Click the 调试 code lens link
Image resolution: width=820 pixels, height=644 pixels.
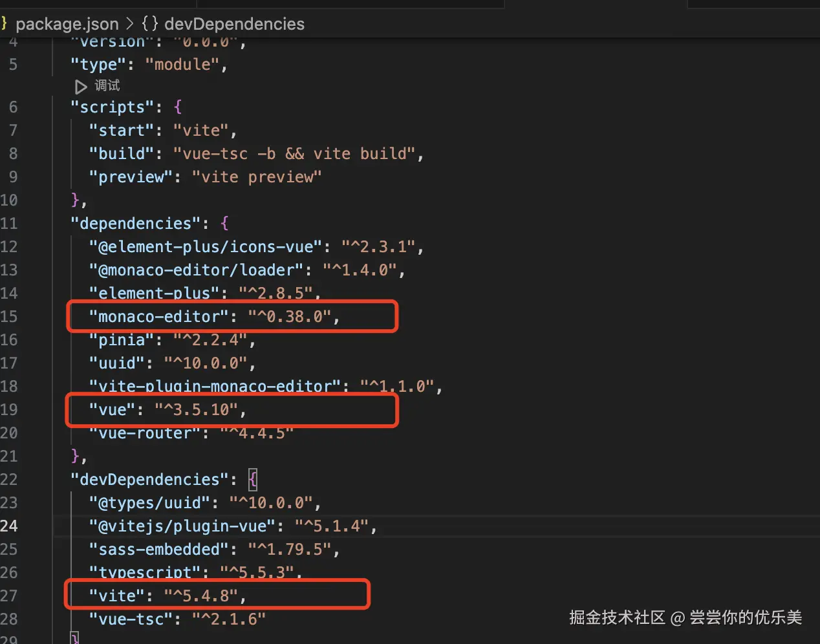click(x=107, y=85)
